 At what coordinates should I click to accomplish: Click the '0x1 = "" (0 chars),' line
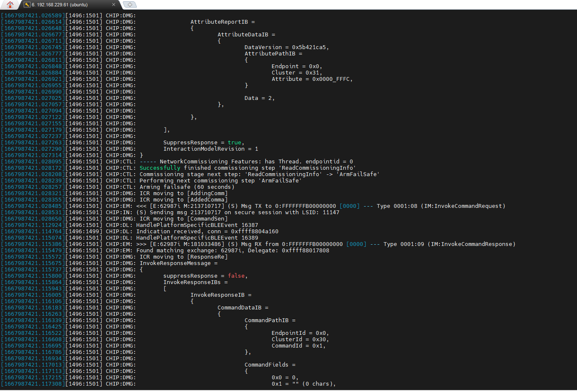304,384
